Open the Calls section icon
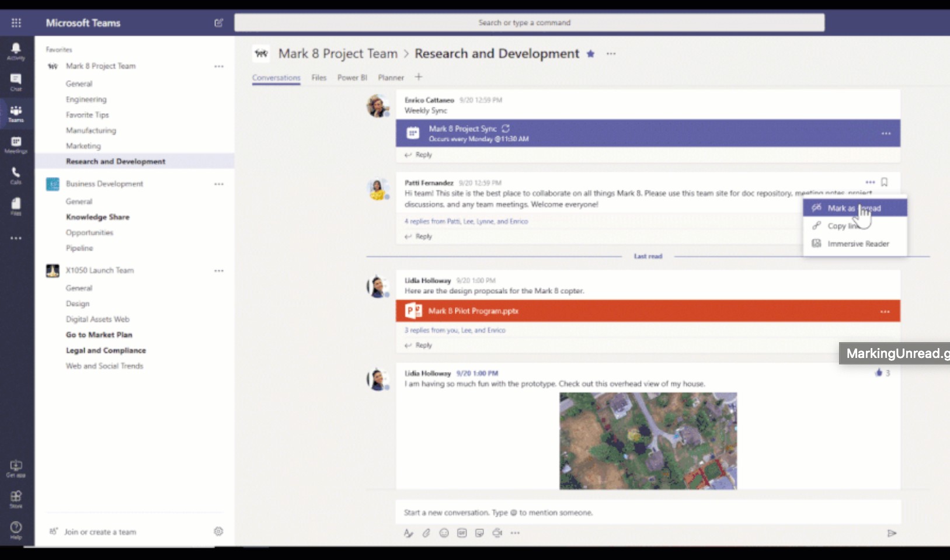 tap(16, 175)
